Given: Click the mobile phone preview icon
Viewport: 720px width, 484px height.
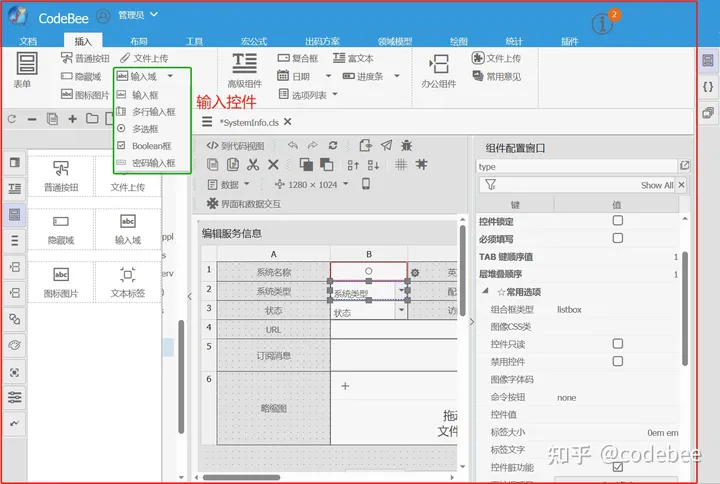Looking at the screenshot, I should pos(365,184).
